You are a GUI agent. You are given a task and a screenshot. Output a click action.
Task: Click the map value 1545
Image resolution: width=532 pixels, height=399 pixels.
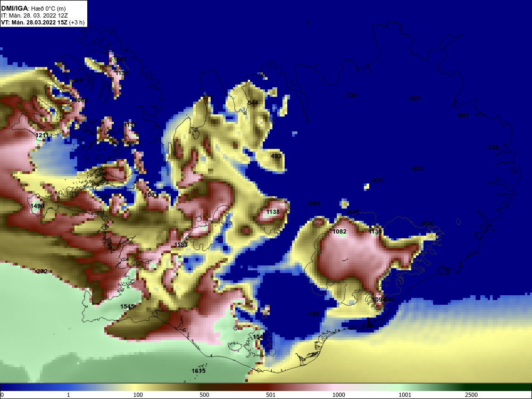[x=127, y=306]
